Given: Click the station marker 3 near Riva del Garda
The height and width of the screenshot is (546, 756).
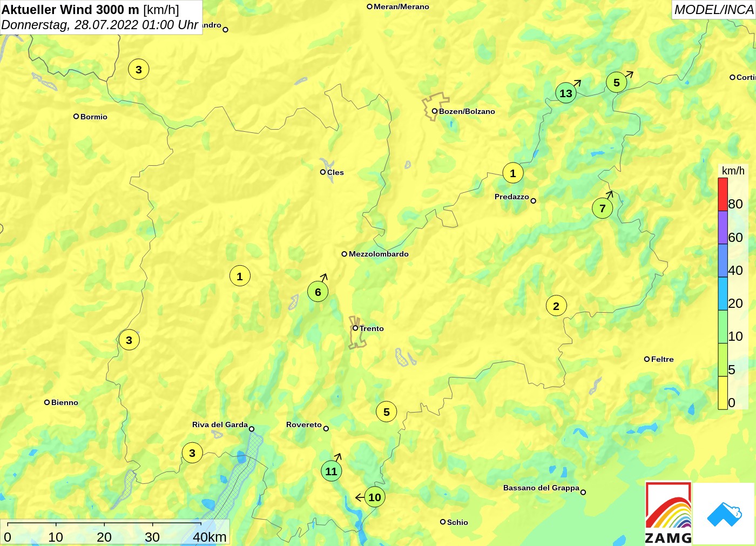Looking at the screenshot, I should pos(192,453).
